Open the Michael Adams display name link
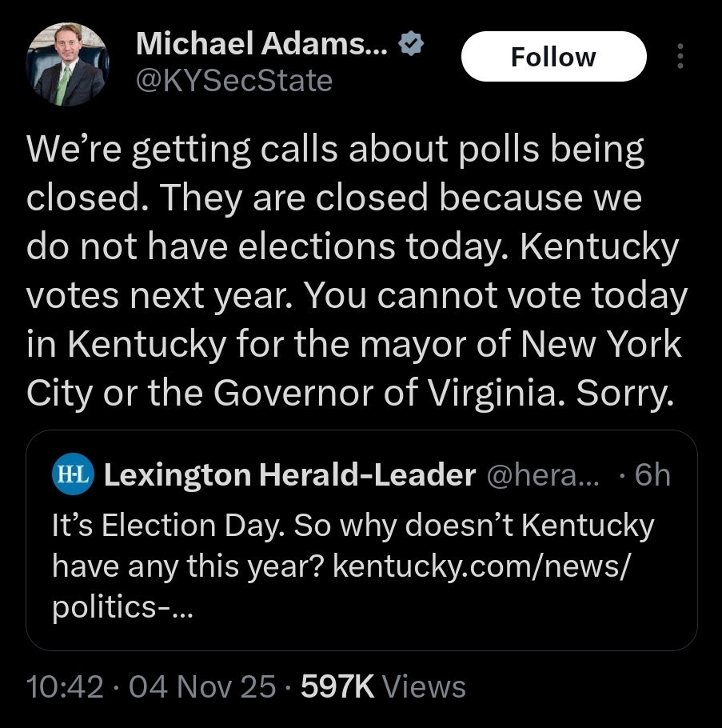Viewport: 722px width, 728px height. (x=261, y=44)
